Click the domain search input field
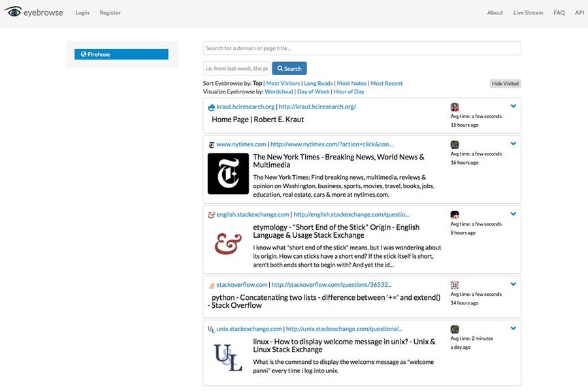This screenshot has height=392, width=588. (361, 47)
